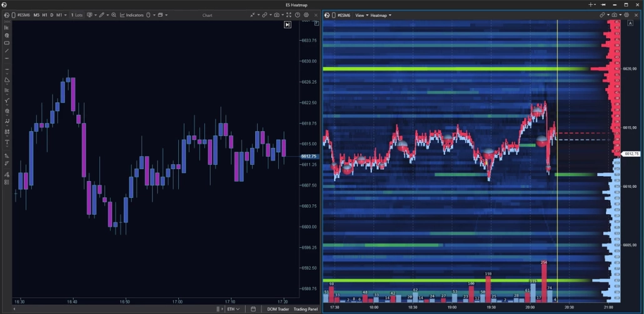Click add panel plus icon in title bar

(592, 5)
